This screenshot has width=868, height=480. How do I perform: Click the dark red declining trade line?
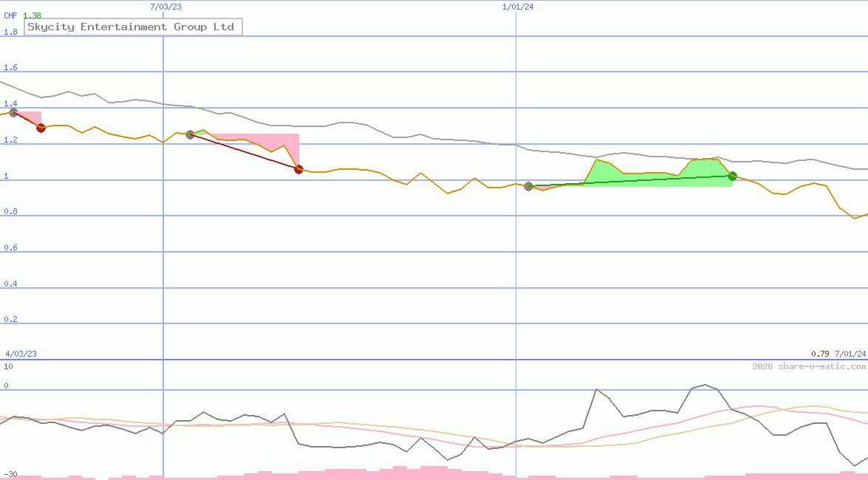coord(244,151)
